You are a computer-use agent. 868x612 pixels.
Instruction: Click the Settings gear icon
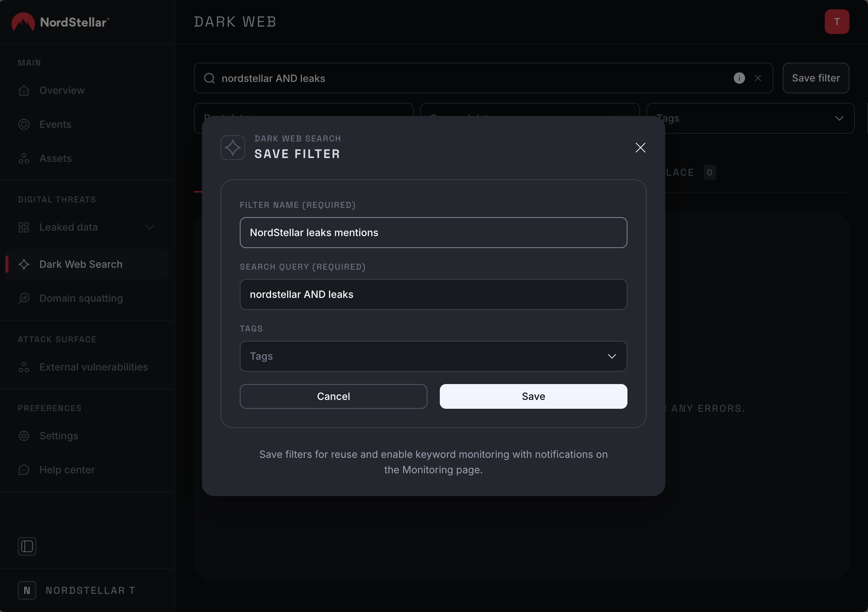coord(24,436)
